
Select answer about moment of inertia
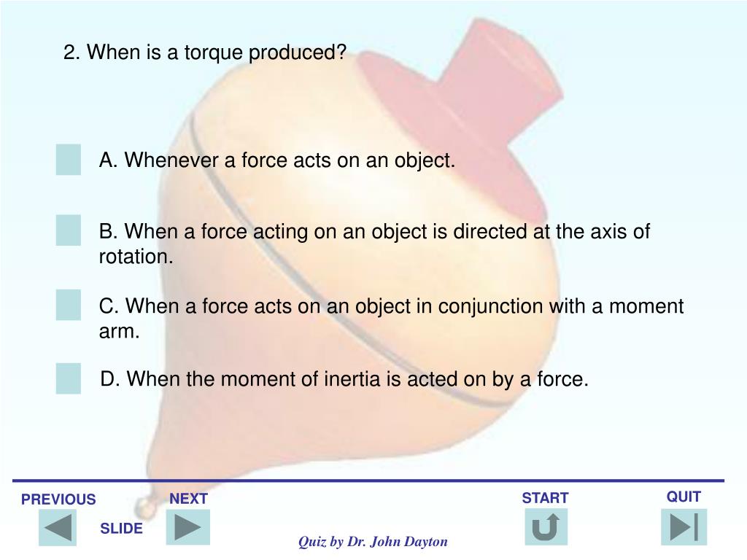click(344, 379)
